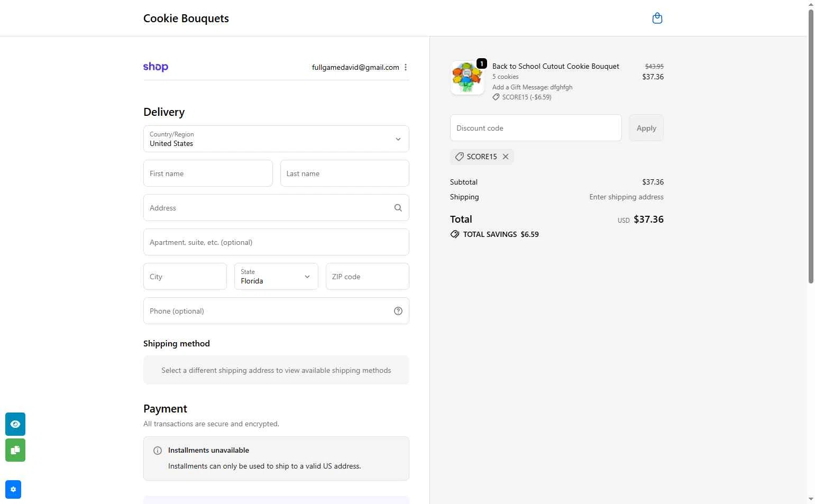Image resolution: width=815 pixels, height=504 pixels.
Task: Click the scrollbar down arrow
Action: (x=811, y=499)
